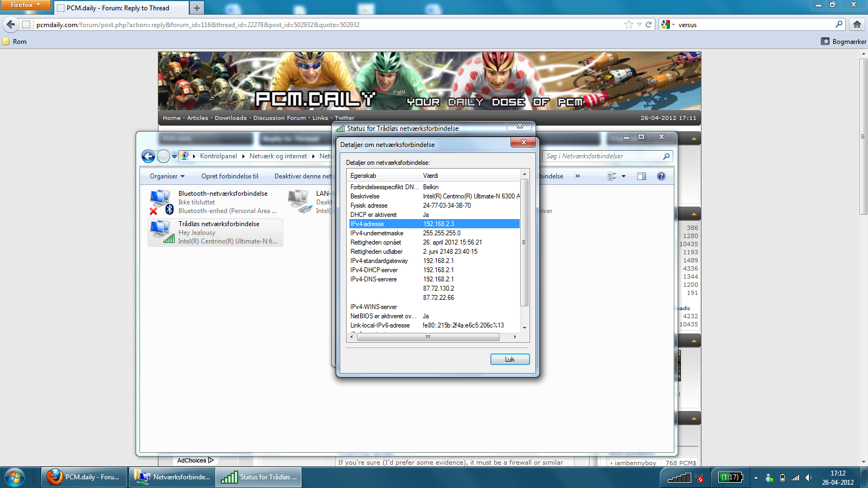
Task: Click the Opret forbindelse til button
Action: pos(229,176)
